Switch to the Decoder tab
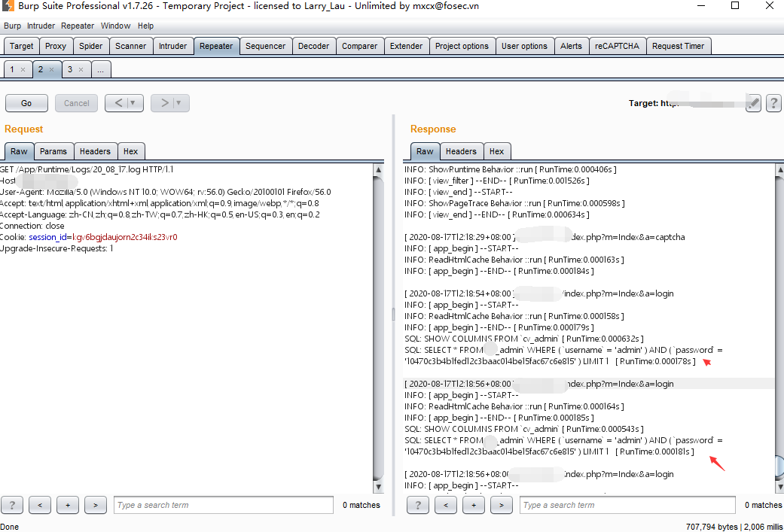This screenshot has width=784, height=532. [313, 46]
